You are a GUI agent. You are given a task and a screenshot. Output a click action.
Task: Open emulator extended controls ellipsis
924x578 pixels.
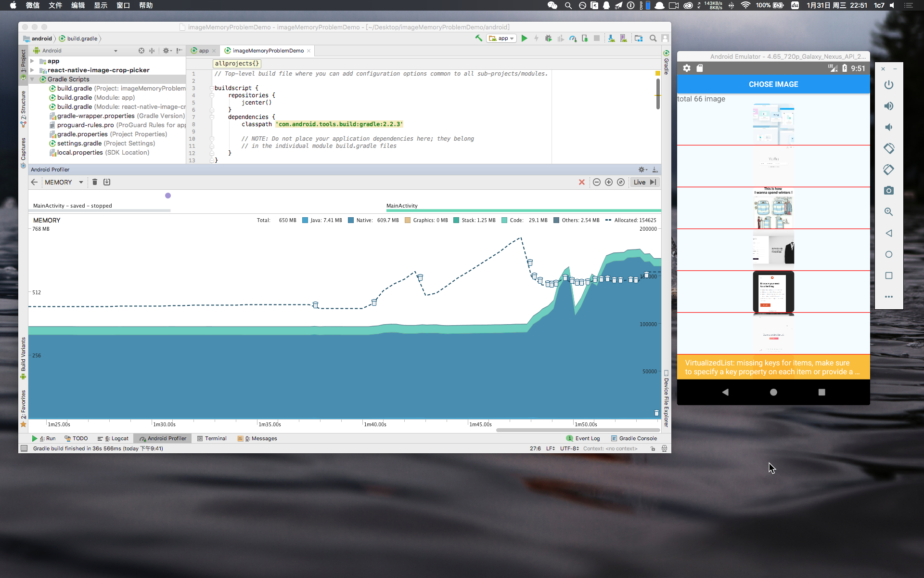click(889, 297)
